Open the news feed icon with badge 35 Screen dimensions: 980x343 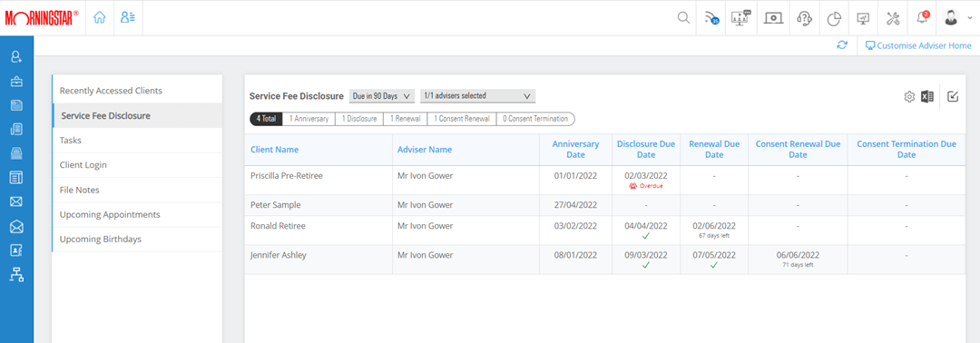click(711, 18)
